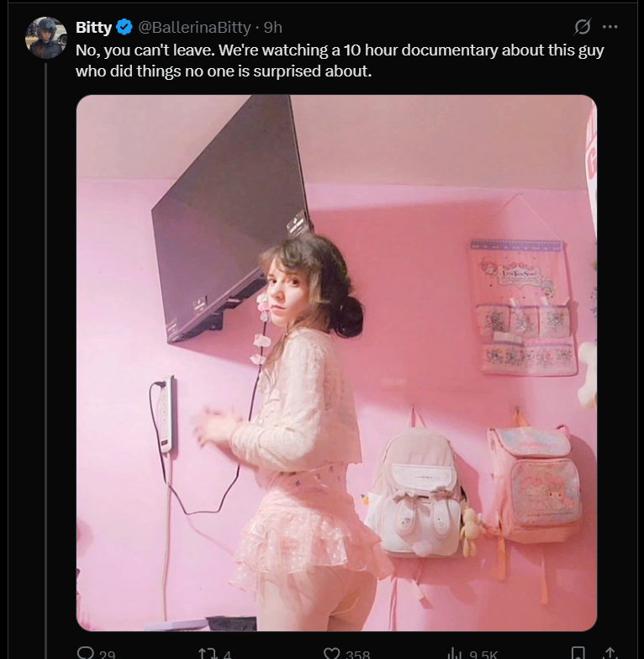Click the 9.5K views count
Image resolution: width=644 pixels, height=659 pixels.
coord(483,654)
